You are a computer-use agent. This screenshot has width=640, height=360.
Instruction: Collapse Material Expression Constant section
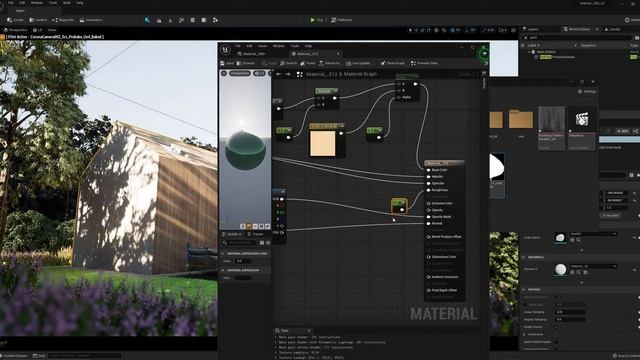(x=223, y=253)
